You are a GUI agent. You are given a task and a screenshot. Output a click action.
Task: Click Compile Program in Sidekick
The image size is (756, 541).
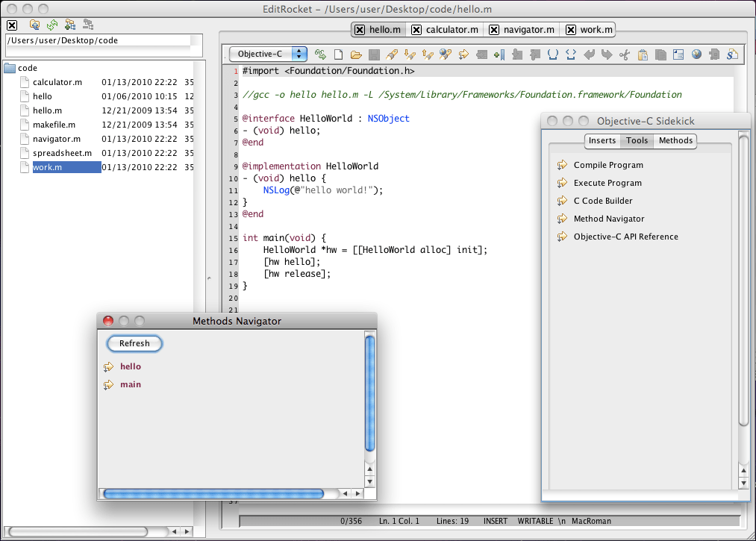pos(608,165)
